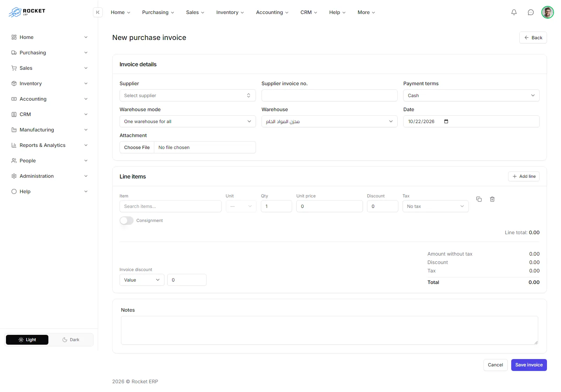The height and width of the screenshot is (392, 561).
Task: Click Save invoice button
Action: (x=529, y=365)
